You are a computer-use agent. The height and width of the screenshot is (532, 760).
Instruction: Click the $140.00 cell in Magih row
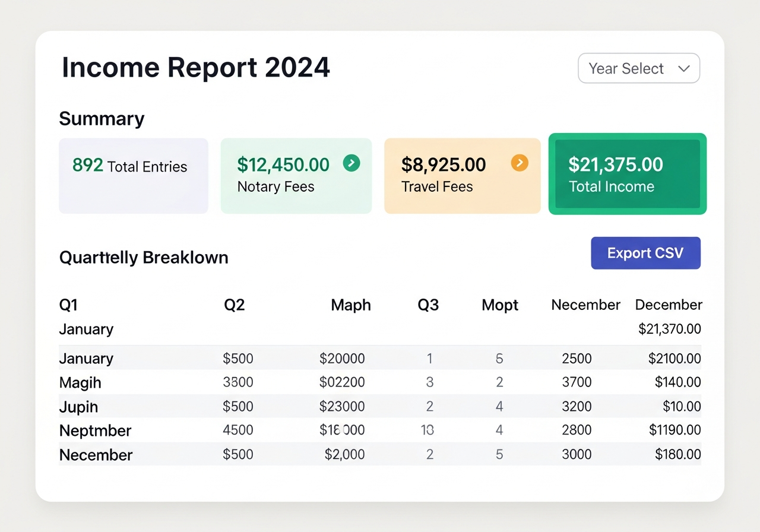coord(678,382)
